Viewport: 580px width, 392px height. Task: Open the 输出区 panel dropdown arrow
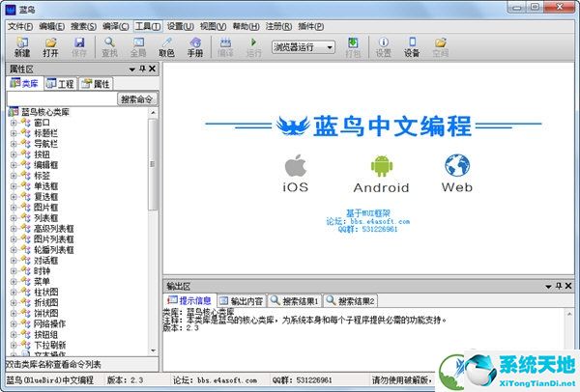click(548, 287)
